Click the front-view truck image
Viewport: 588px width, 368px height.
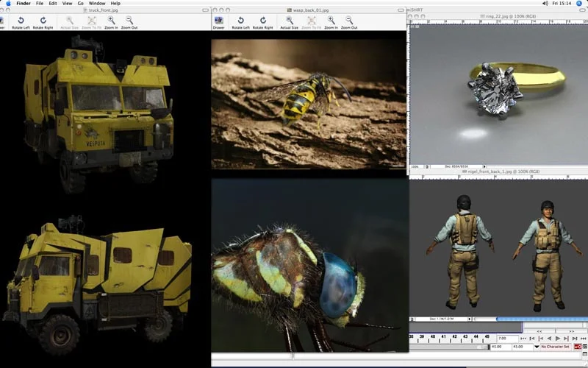98,115
